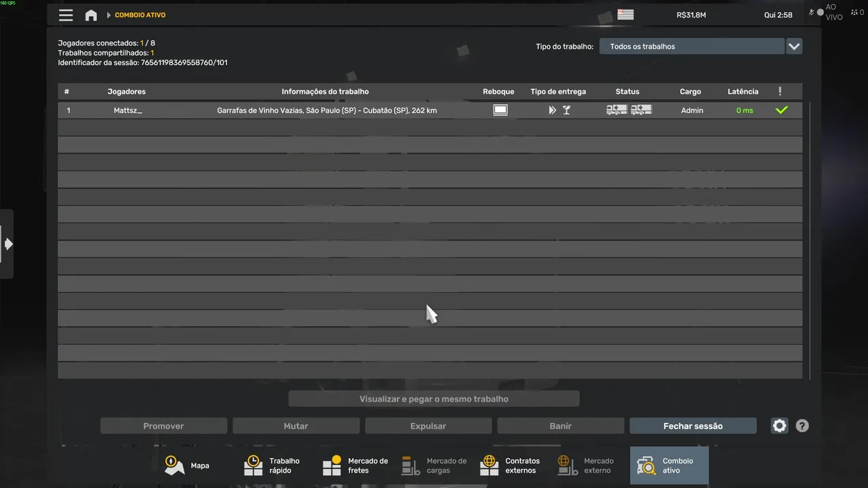Click the microphone mute icon in the top bar
This screenshot has width=868, height=488.
pos(812,12)
